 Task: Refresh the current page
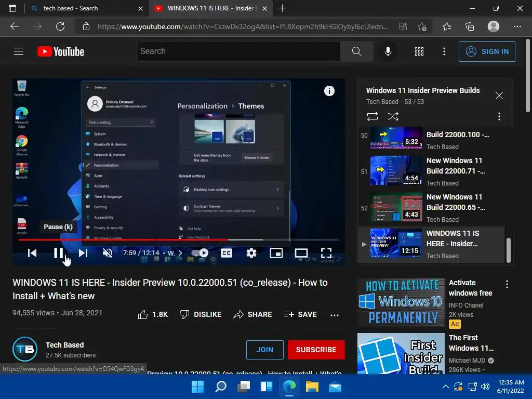click(60, 26)
